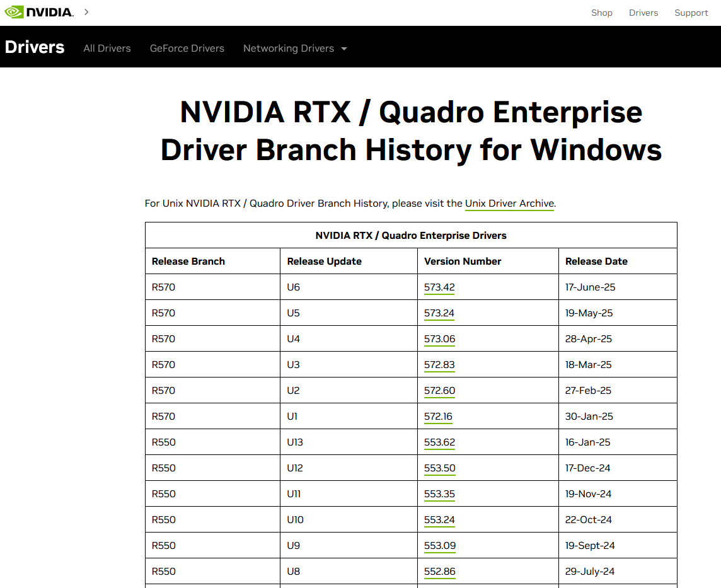Open driver version 553.50
721x588 pixels.
439,468
